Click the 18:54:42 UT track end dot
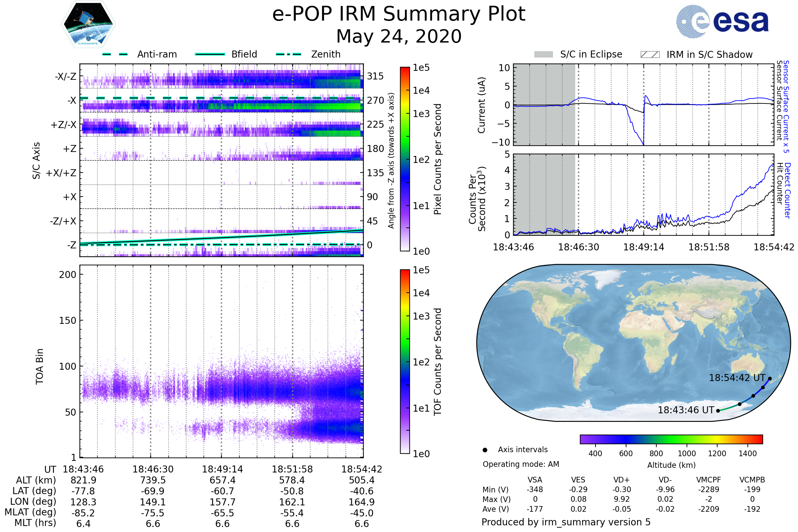 point(770,379)
